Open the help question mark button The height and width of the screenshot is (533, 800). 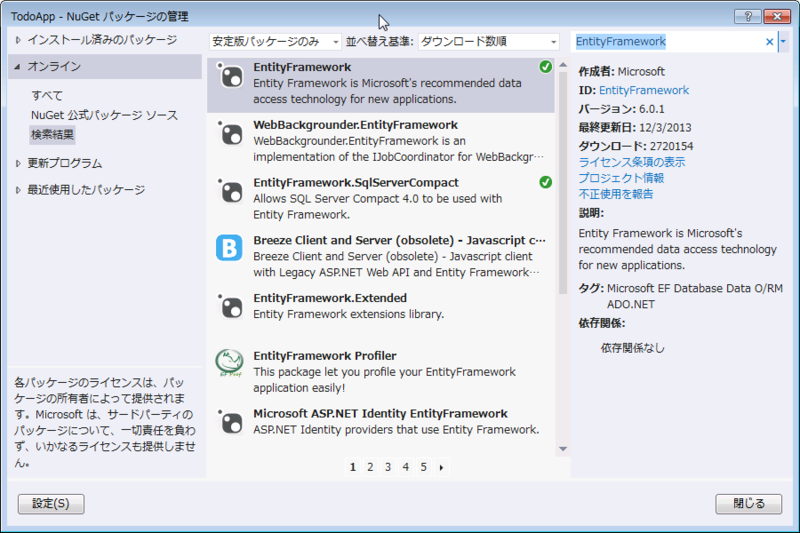point(747,16)
